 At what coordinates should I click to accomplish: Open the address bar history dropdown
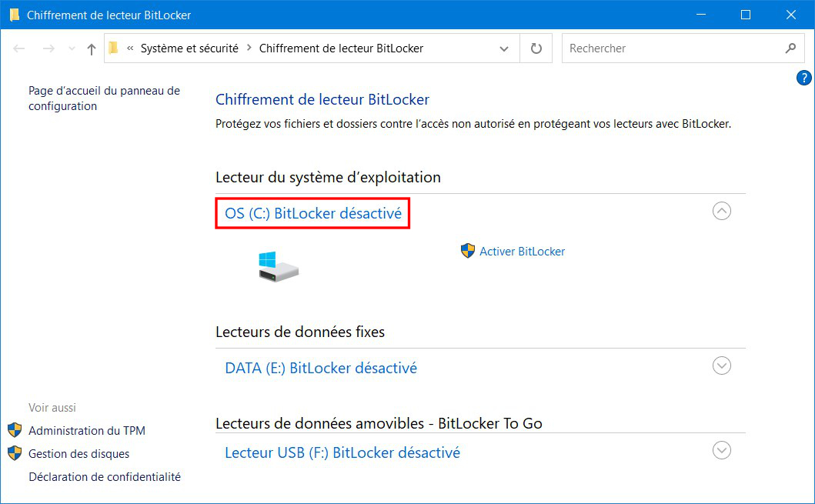point(503,48)
